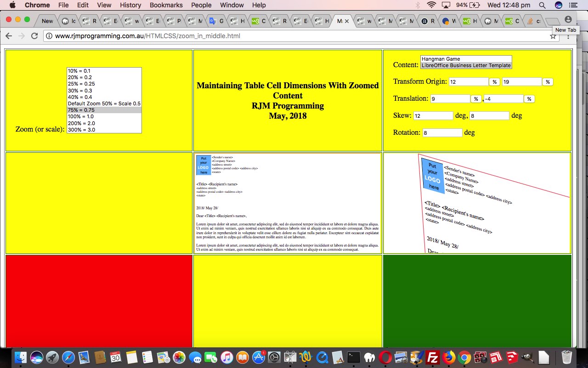The image size is (588, 368).
Task: Go back to the previous page
Action: [9, 36]
